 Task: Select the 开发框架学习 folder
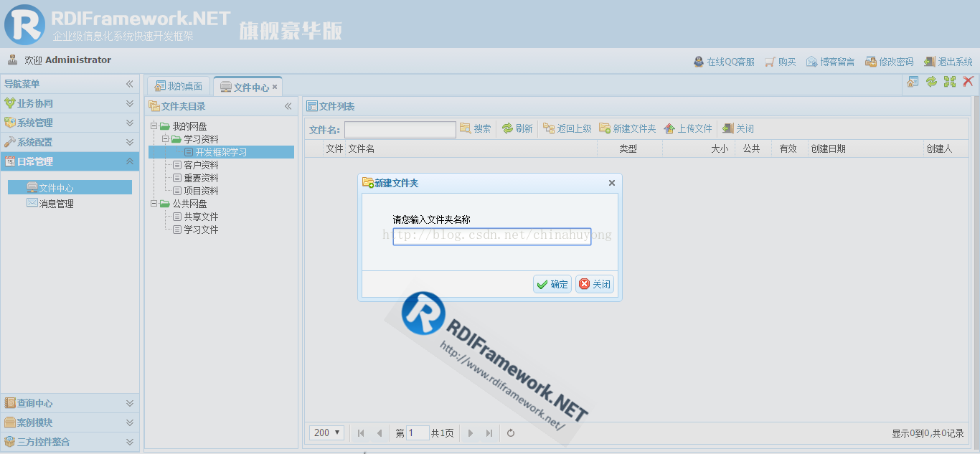[221, 152]
